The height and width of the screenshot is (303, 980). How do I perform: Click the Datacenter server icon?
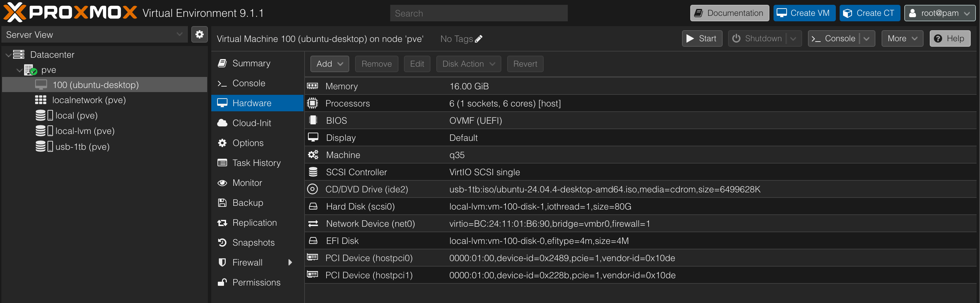click(x=19, y=54)
